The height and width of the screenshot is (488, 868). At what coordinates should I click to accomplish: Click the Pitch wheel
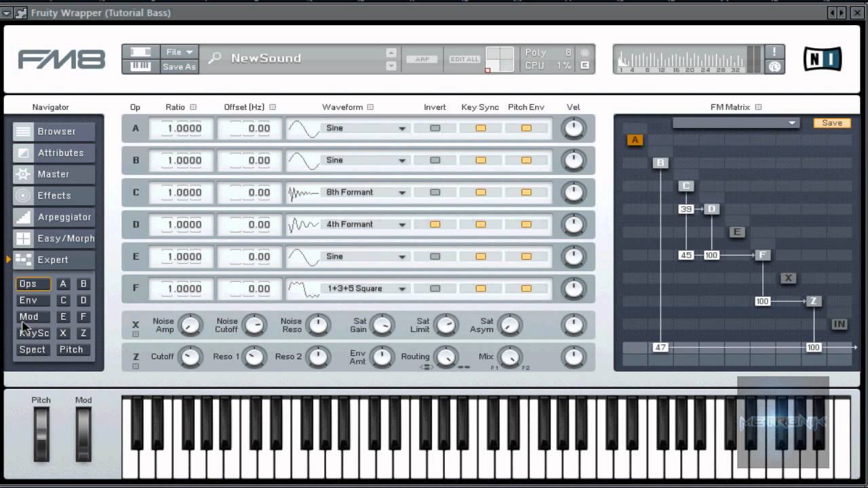coord(41,434)
